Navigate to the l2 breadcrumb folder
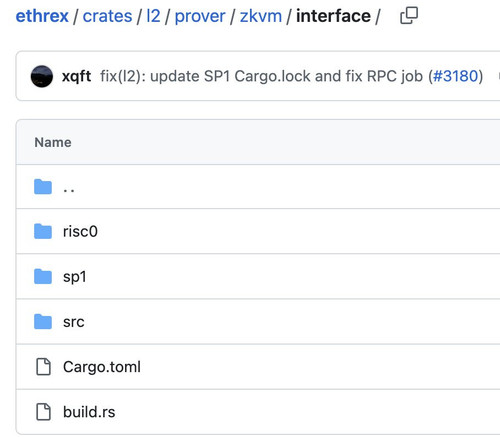This screenshot has height=437, width=500. 153,16
